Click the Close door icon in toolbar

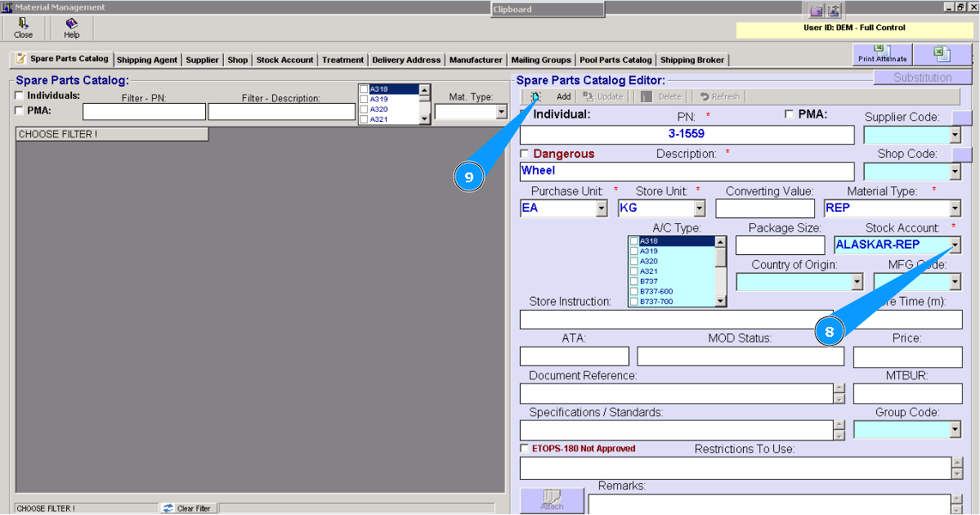(x=23, y=23)
